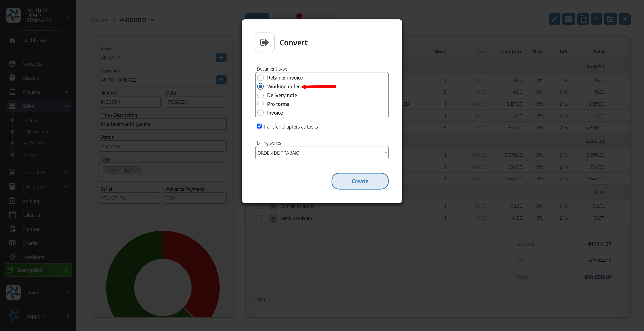The height and width of the screenshot is (331, 644).
Task: Uncheck Transfer chapters as tasks
Action: point(259,126)
